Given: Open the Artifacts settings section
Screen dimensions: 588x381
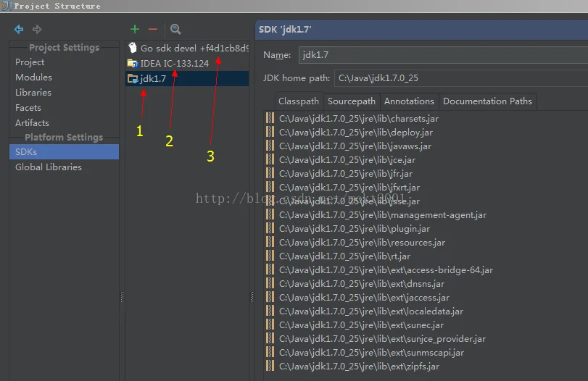Looking at the screenshot, I should [x=32, y=123].
